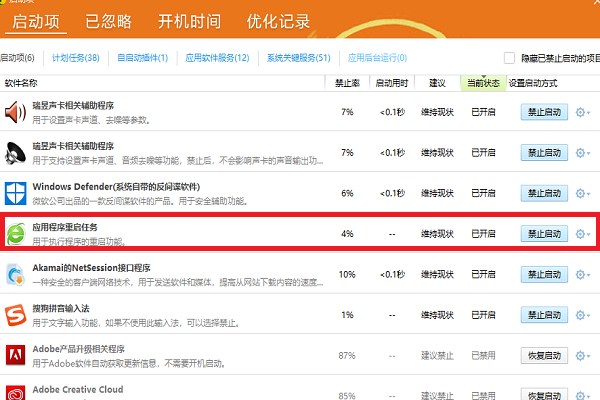
Task: Click the first Realtek sound card speaker icon
Action: (18, 112)
